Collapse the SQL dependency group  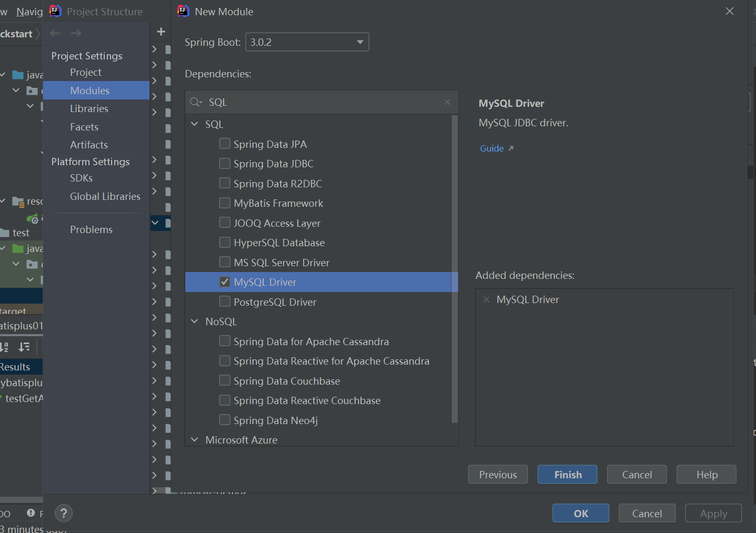(x=194, y=124)
